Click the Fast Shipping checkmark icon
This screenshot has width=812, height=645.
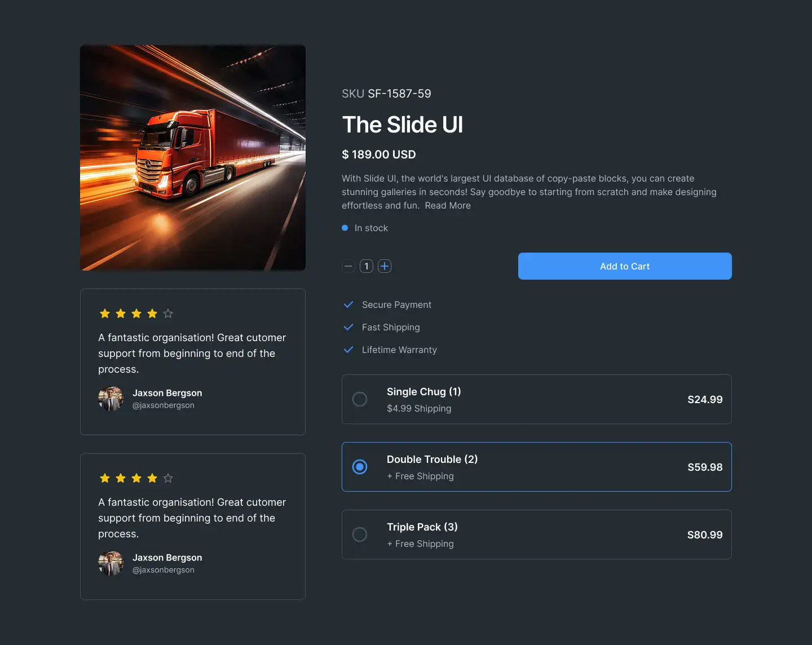tap(348, 327)
